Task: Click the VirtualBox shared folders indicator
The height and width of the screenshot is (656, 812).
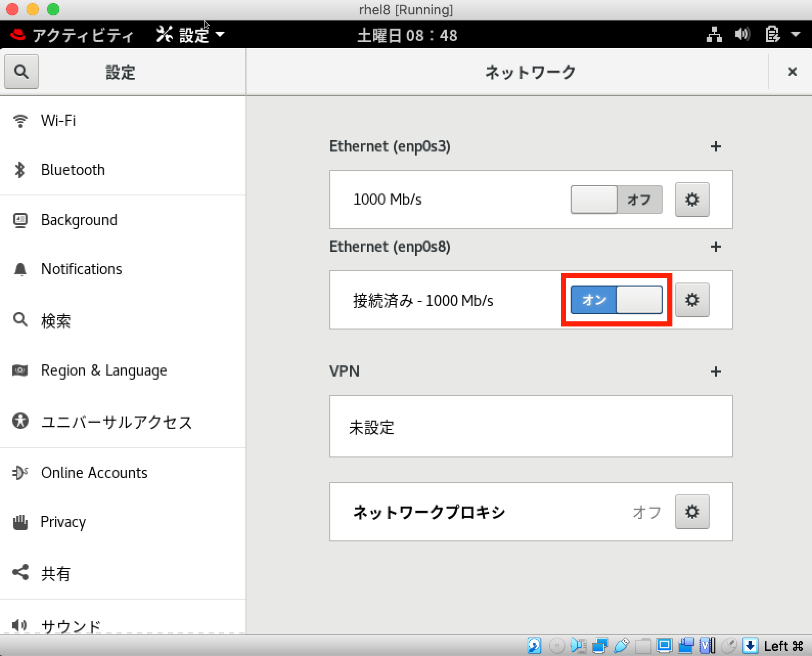Action: pos(643,646)
